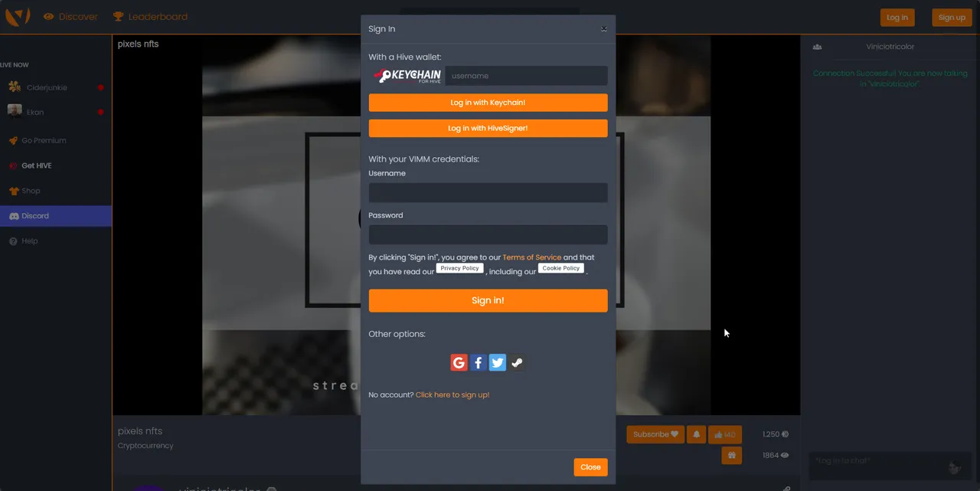The image size is (980, 491).
Task: Click the 1864 views counter
Action: 776,456
